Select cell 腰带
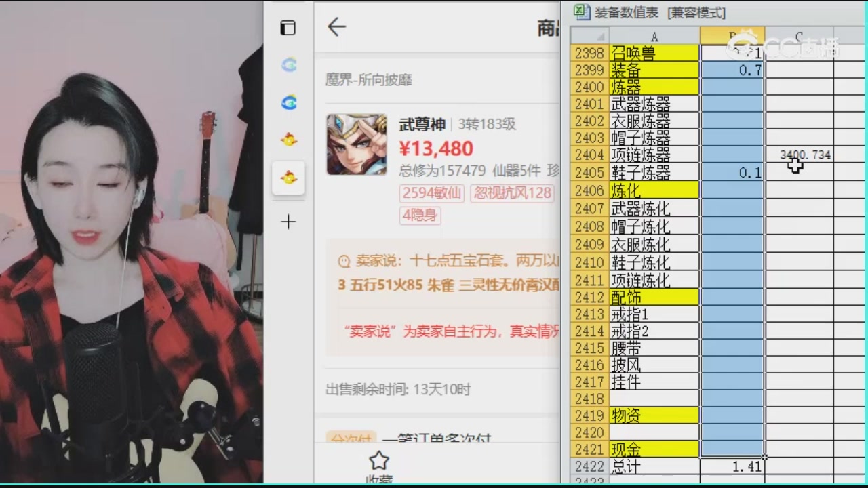The image size is (868, 488). pyautogui.click(x=654, y=348)
